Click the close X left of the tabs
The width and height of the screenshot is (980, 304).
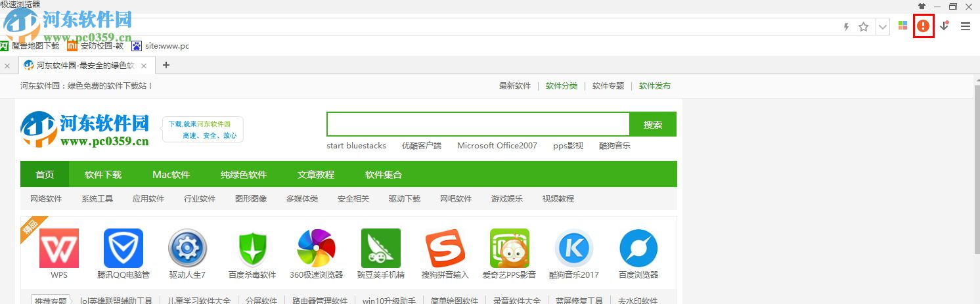tap(7, 66)
